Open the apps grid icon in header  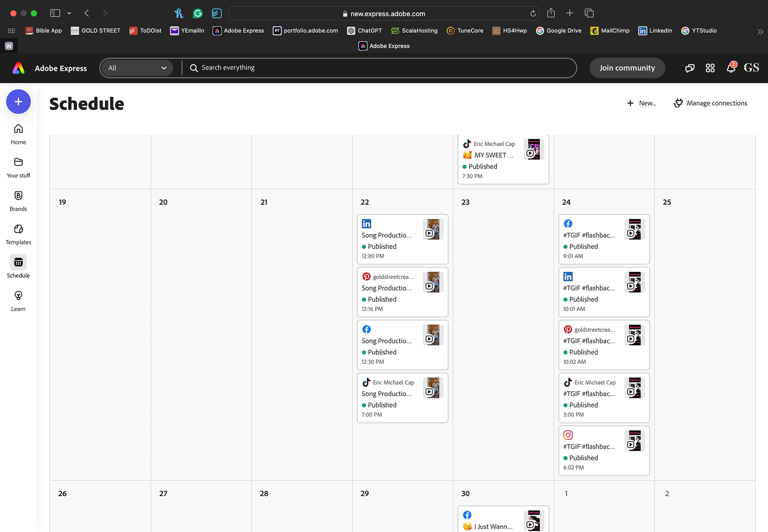(x=710, y=68)
